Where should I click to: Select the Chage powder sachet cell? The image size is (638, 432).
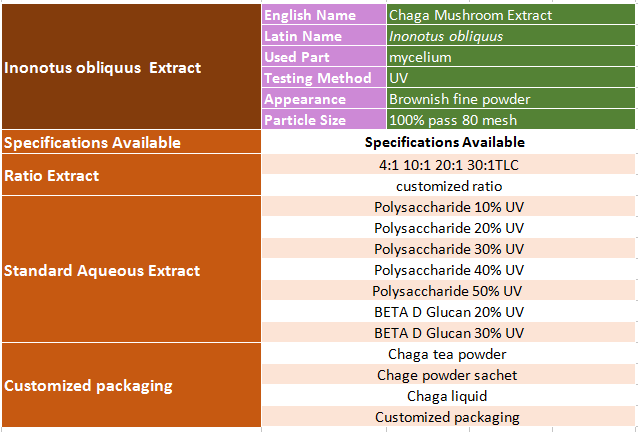448,375
